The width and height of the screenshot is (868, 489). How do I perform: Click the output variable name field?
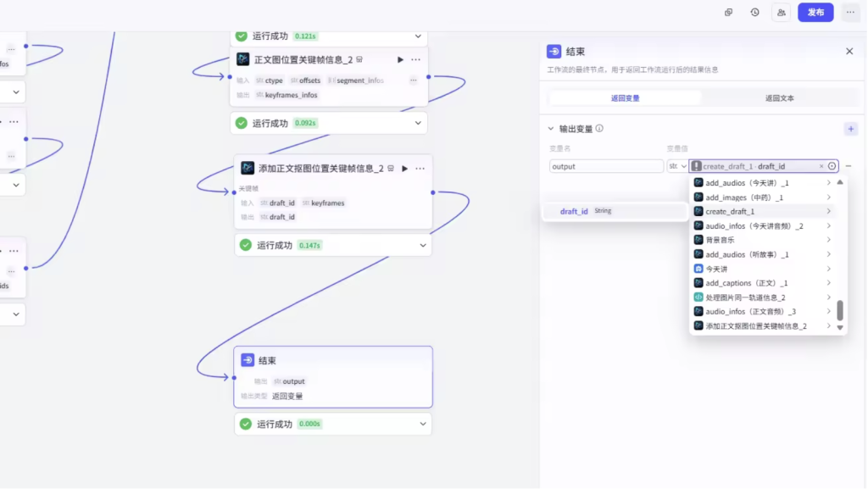click(606, 166)
